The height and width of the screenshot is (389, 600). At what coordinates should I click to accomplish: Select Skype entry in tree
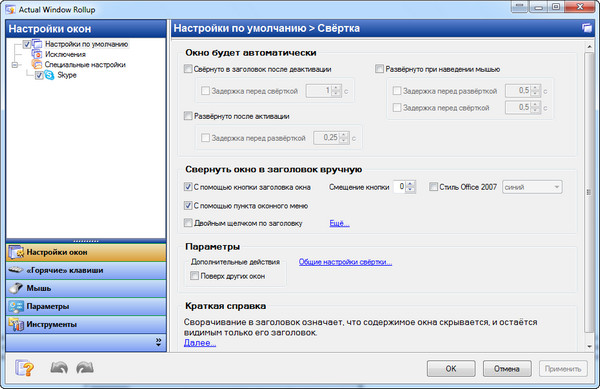tap(67, 75)
